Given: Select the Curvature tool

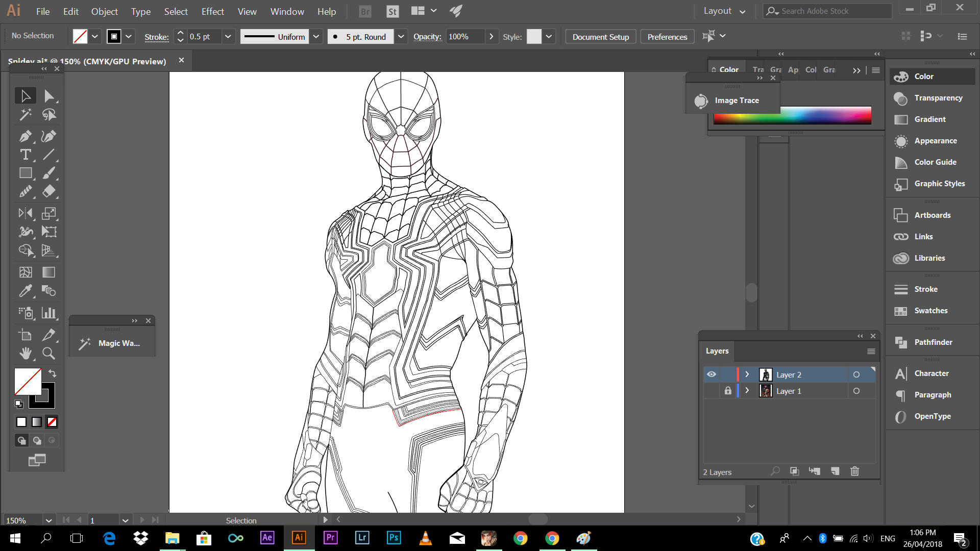Looking at the screenshot, I should (49, 136).
